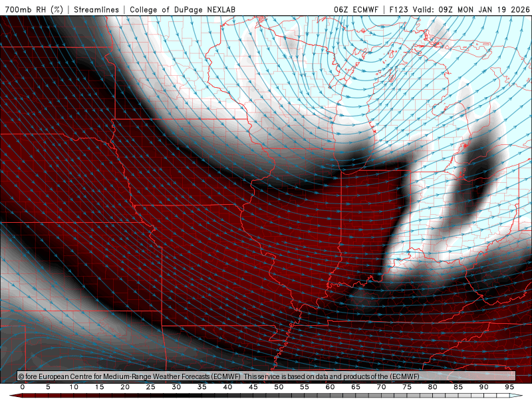Image resolution: width=532 pixels, height=399 pixels.
Task: Click the "20" colorbar tick label
Action: [x=125, y=387]
